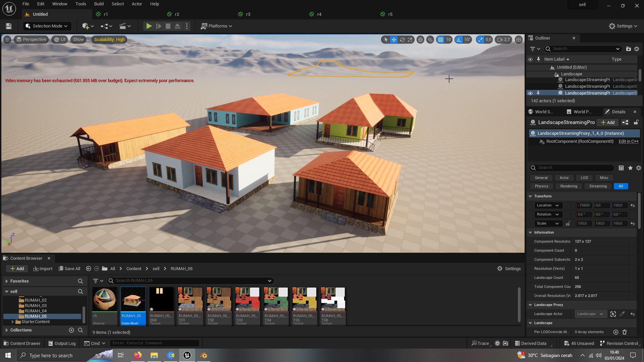Click Import in the Content Browser

43,269
